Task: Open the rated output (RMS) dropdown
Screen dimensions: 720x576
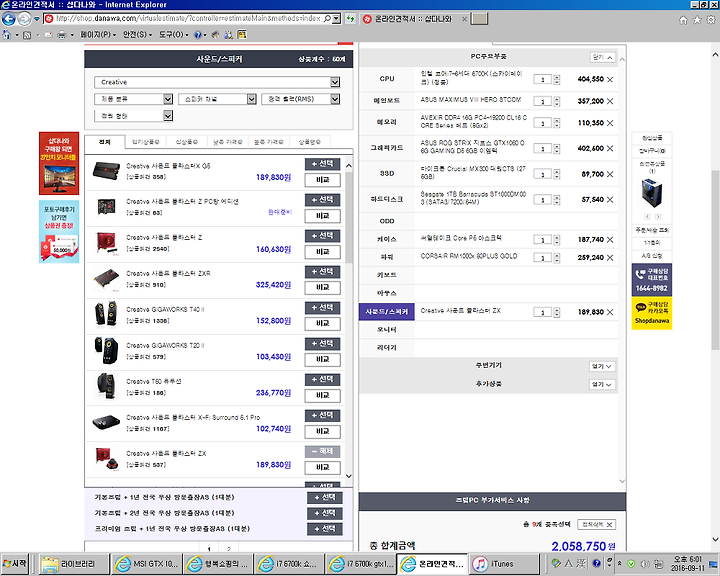Action: pos(301,99)
